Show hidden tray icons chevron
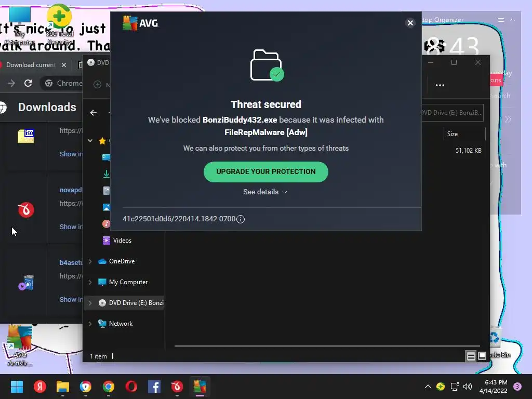This screenshot has height=399, width=532. (428, 387)
